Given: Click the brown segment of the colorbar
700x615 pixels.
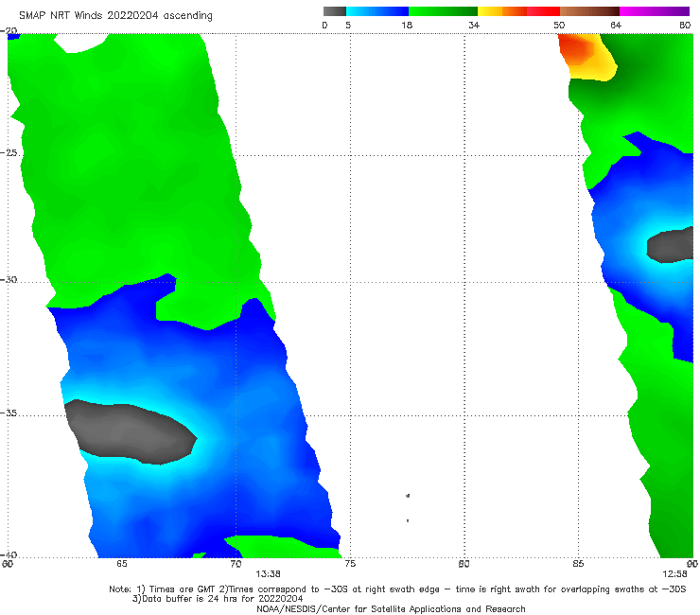Looking at the screenshot, I should (589, 11).
